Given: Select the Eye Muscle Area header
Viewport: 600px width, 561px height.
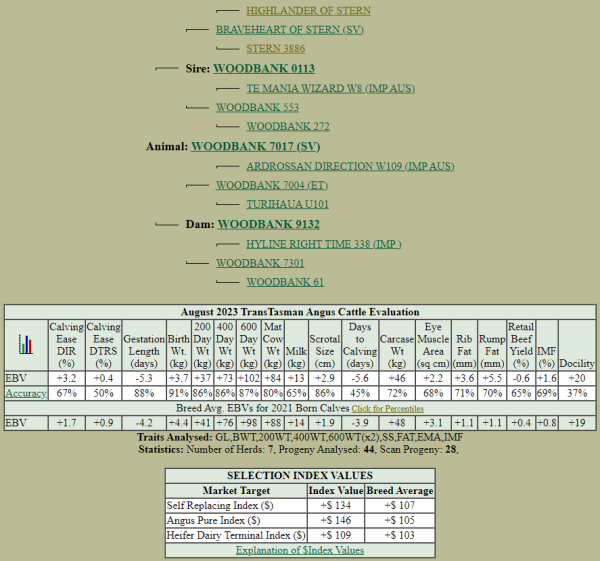Looking at the screenshot, I should coord(433,345).
